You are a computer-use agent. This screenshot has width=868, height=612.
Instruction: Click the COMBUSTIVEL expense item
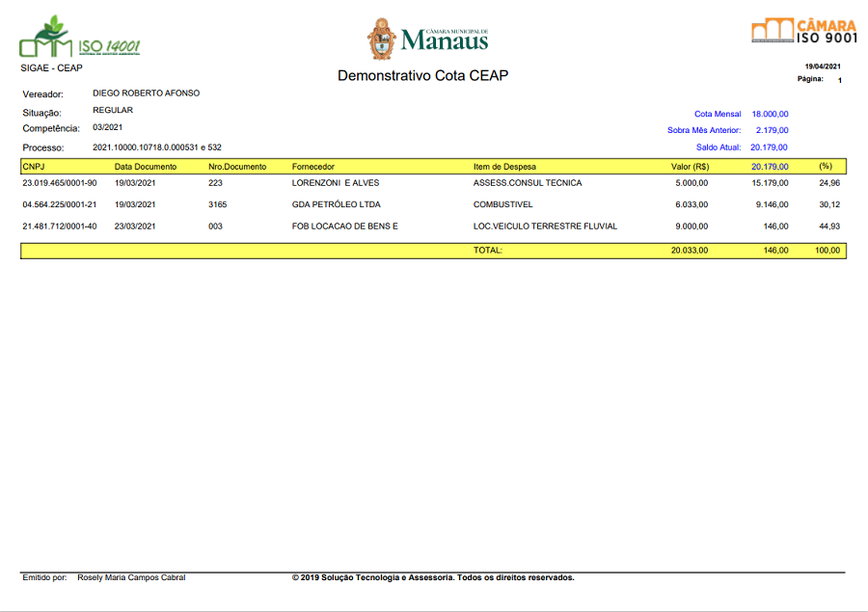click(502, 204)
